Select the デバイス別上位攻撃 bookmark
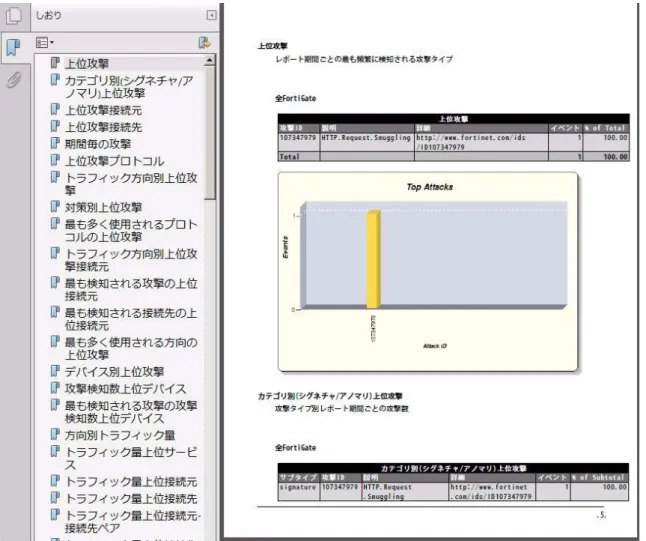Image resolution: width=646 pixels, height=541 pixels. tap(115, 372)
